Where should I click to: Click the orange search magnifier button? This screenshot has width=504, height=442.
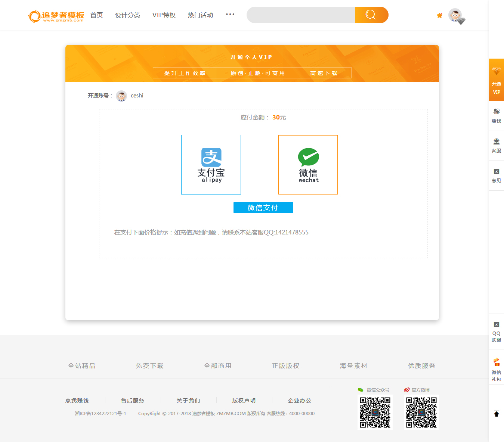[x=371, y=15]
